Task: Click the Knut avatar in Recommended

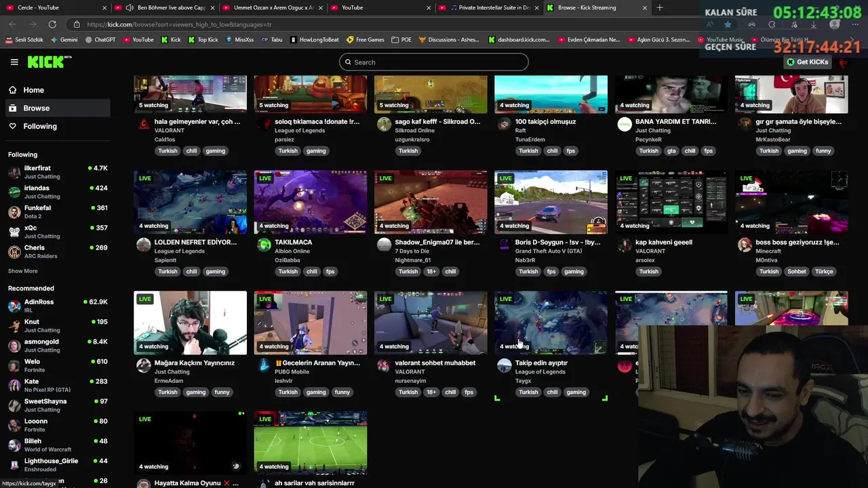Action: (14, 325)
